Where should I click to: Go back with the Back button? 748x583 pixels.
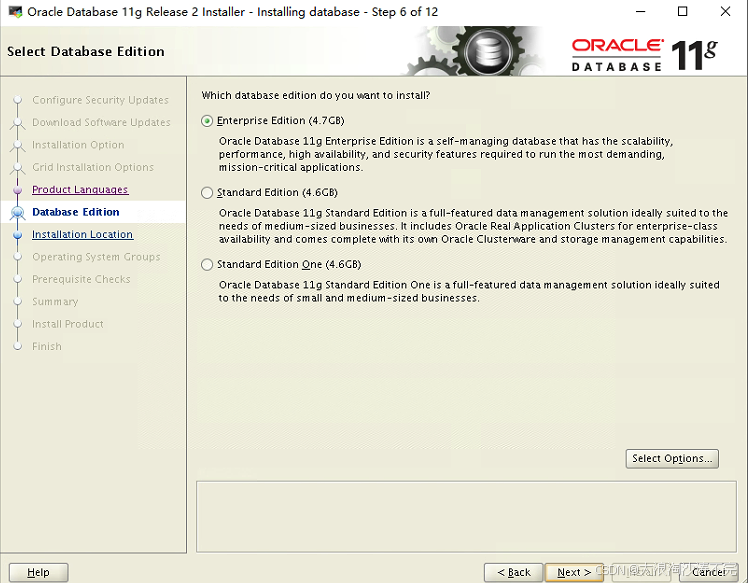pyautogui.click(x=513, y=572)
